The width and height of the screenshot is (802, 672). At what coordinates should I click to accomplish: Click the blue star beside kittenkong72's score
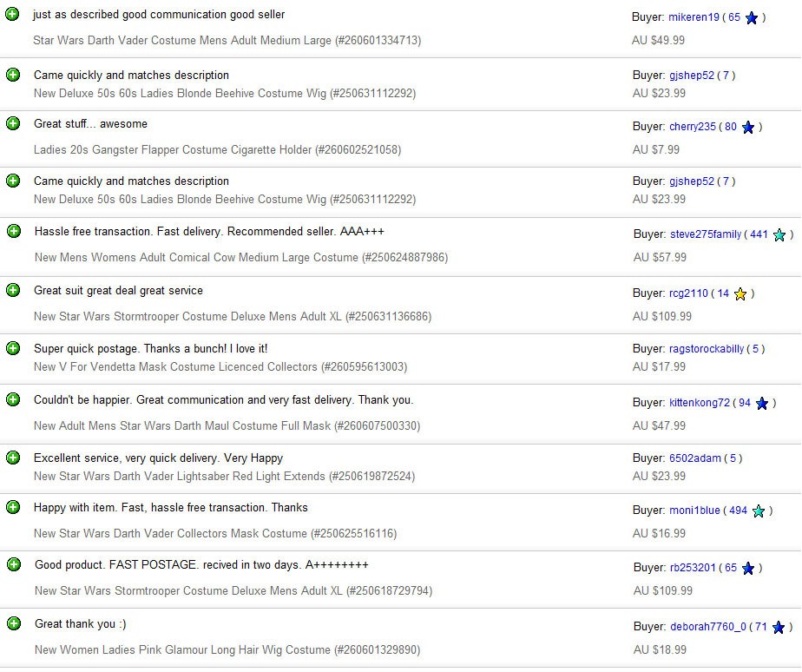tap(761, 404)
